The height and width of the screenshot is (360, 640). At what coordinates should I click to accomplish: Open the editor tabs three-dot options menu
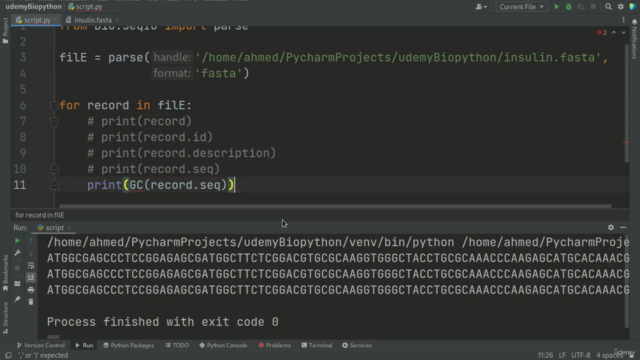623,20
